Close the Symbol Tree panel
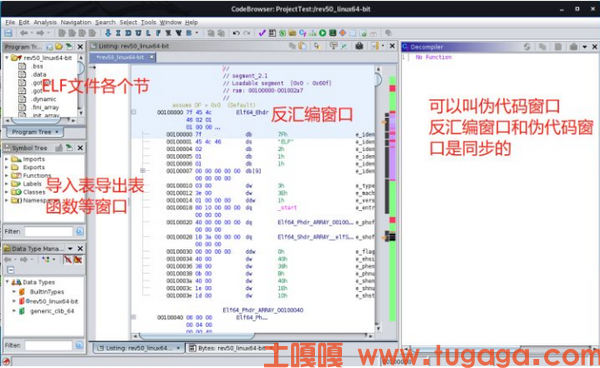Viewport: 600px width, 368px height. point(80,148)
